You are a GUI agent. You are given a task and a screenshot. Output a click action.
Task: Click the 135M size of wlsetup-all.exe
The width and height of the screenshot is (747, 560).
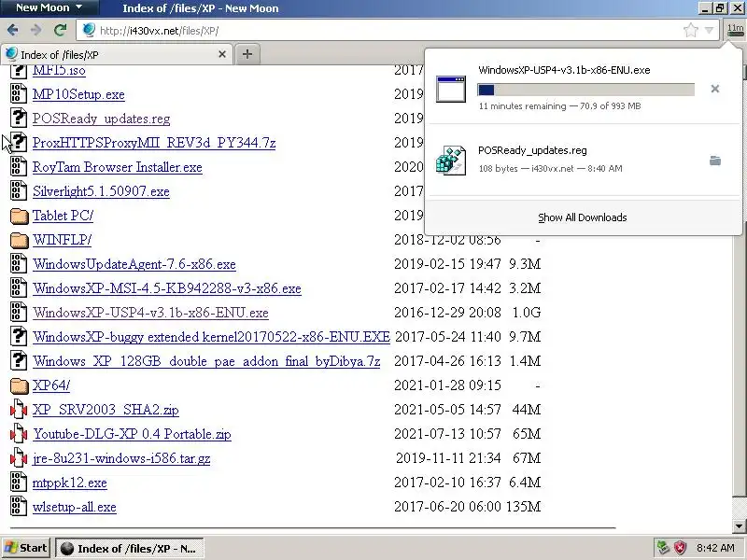(x=523, y=507)
